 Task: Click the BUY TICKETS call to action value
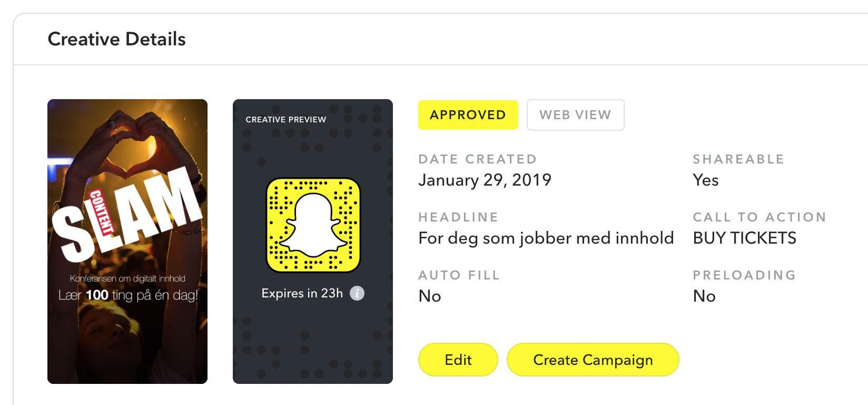(x=745, y=238)
